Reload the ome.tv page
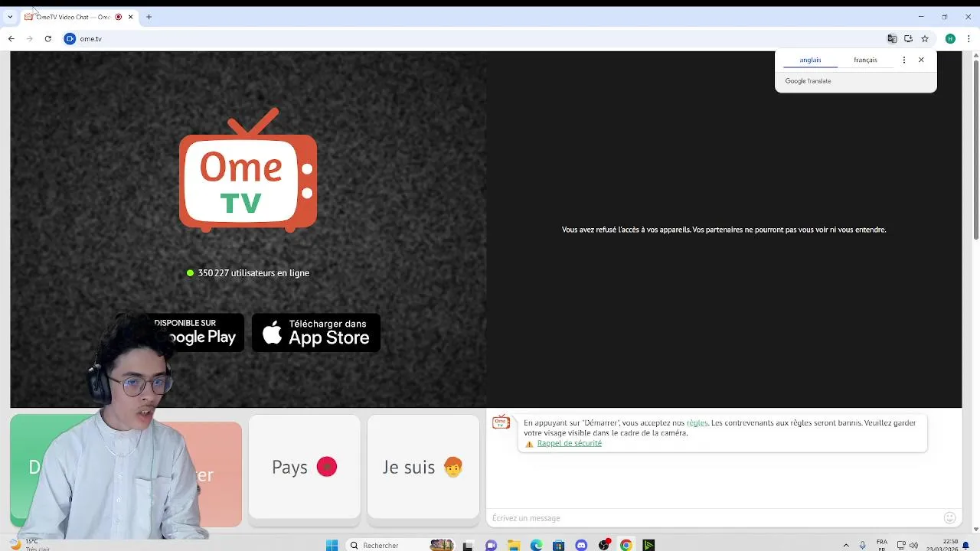 (x=47, y=38)
